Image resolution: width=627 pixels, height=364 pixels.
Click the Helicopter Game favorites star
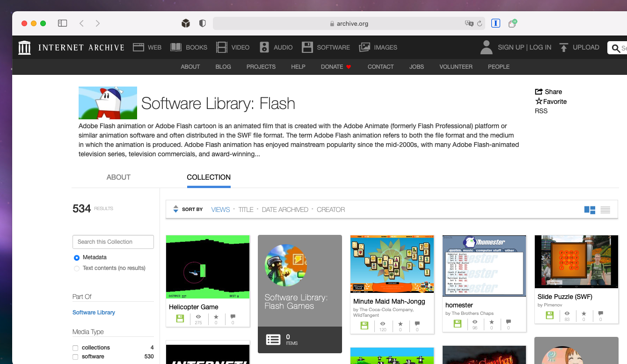216,317
